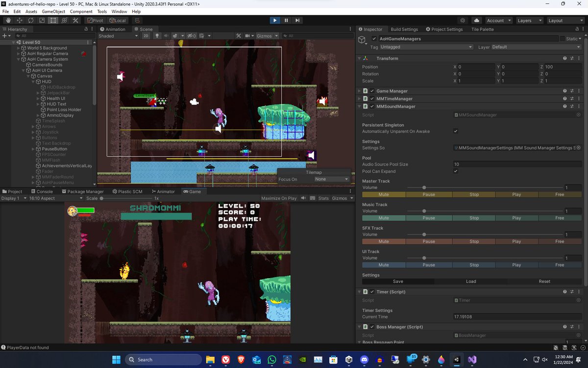Screen dimensions: 588x368
Task: Open the GameObject menu
Action: (x=53, y=11)
